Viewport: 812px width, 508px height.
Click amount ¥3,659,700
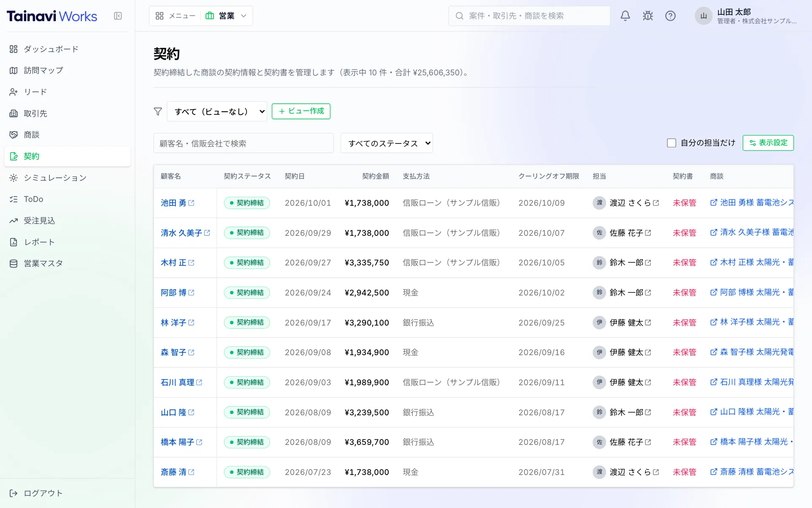tap(367, 442)
